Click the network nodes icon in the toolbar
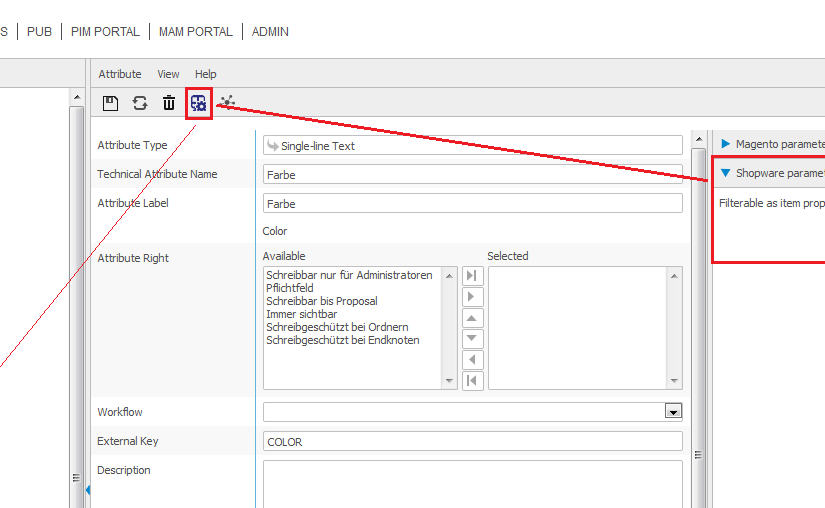Screen dimensions: 825x508 [228, 102]
